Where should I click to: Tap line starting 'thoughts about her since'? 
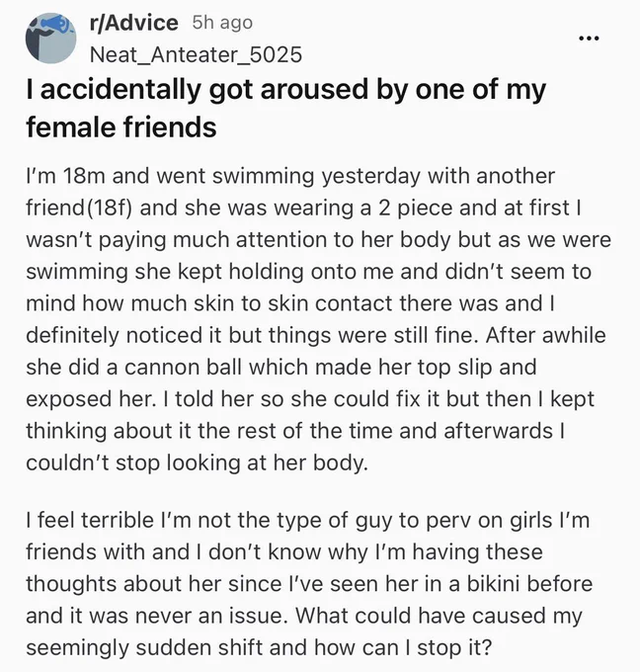tap(309, 584)
